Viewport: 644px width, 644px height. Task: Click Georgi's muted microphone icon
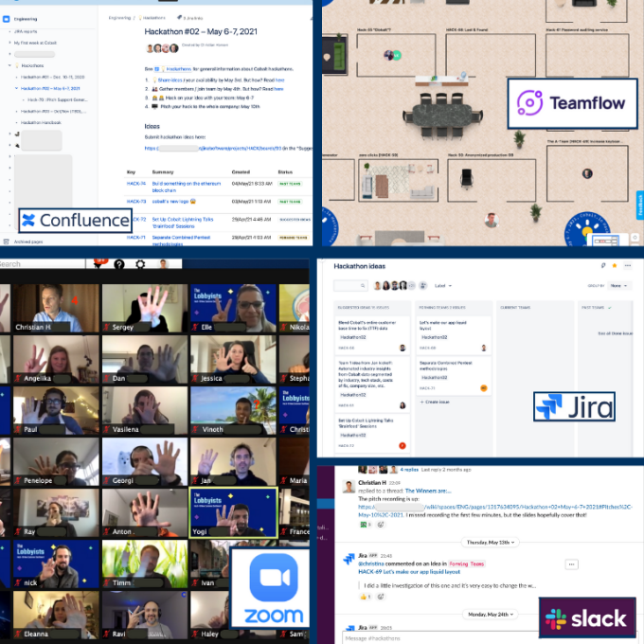pyautogui.click(x=106, y=480)
